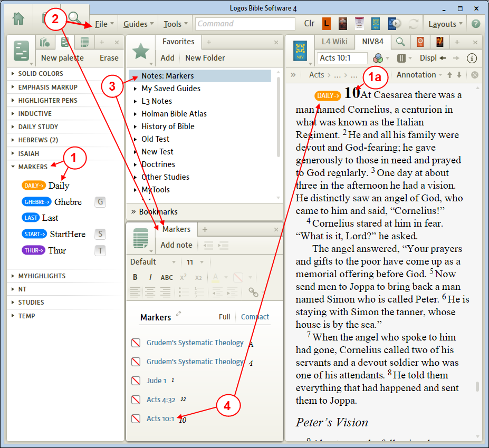
Task: Click Add note button
Action: (x=176, y=245)
